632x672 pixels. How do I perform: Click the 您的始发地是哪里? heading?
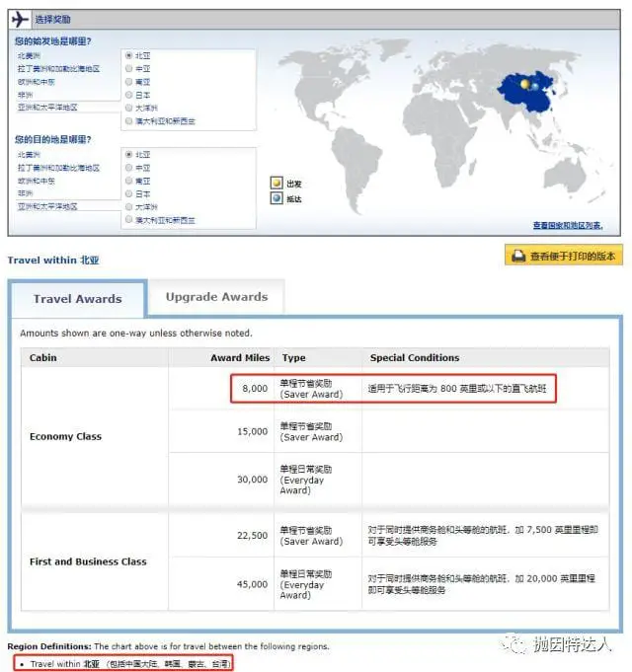(x=52, y=41)
